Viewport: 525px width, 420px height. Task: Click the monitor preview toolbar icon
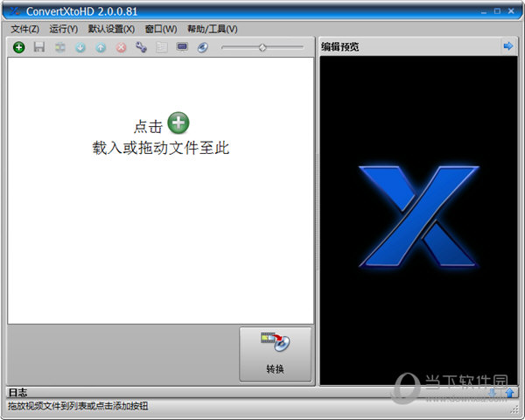(182, 47)
